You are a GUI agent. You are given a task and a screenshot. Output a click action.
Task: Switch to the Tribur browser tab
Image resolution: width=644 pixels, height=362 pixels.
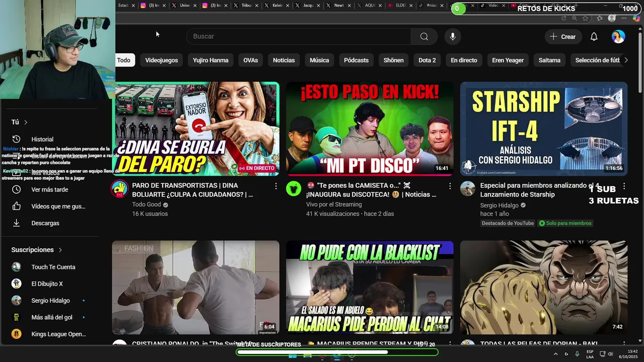coord(246,6)
